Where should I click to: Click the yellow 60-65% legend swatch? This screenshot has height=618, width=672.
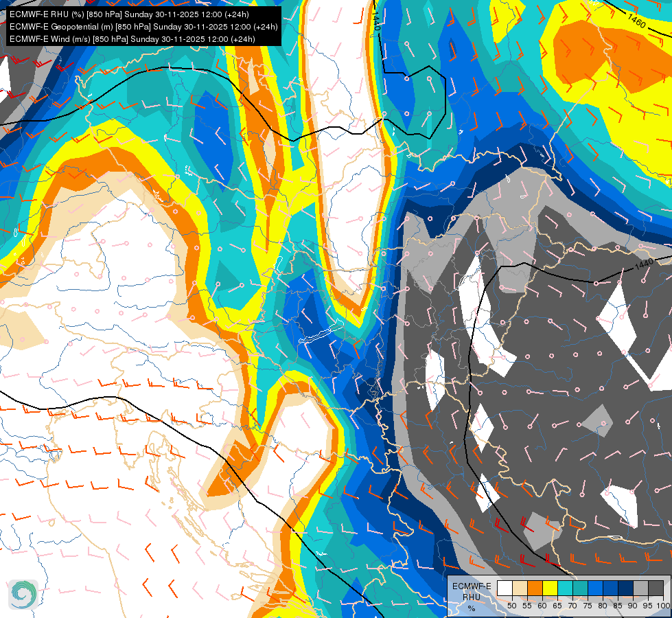click(x=550, y=588)
